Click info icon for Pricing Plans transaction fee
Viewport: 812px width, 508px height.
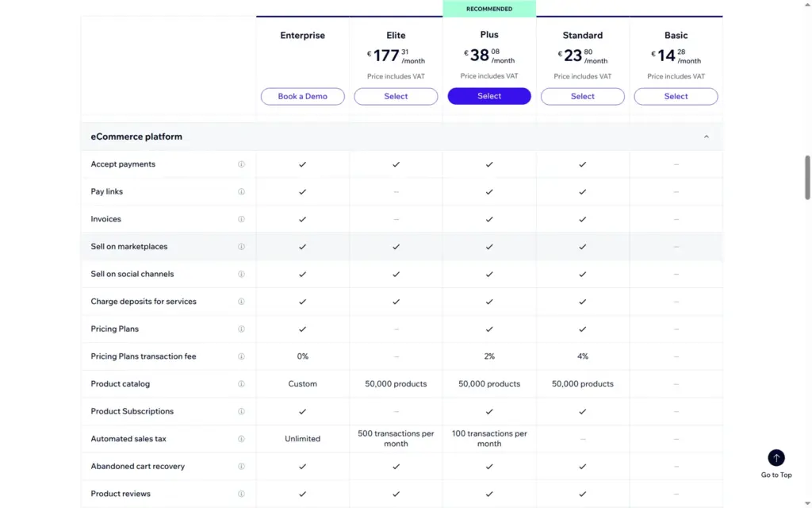(241, 356)
